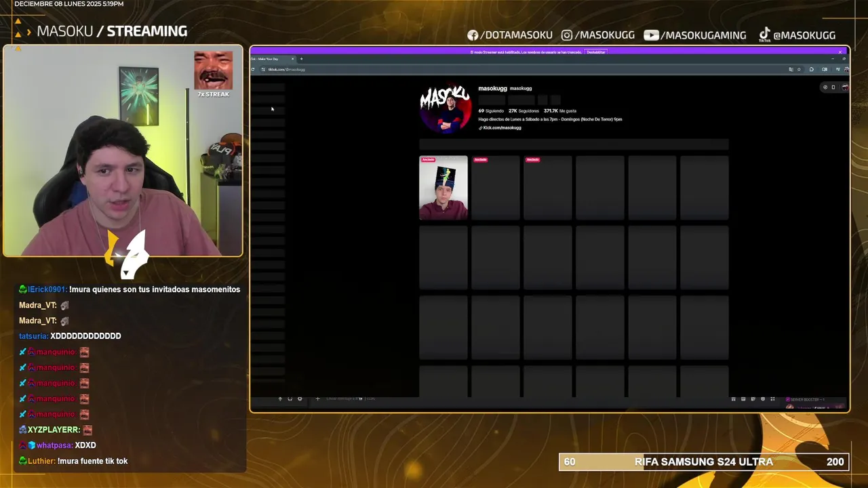Bookmark this page with the star icon
The image size is (868, 488).
[799, 69]
